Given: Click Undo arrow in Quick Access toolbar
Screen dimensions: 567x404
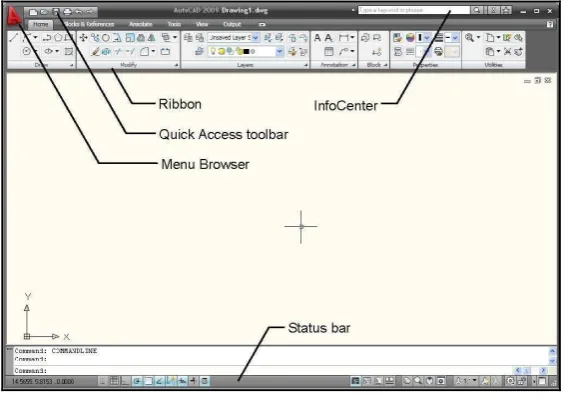Looking at the screenshot, I should [78, 12].
